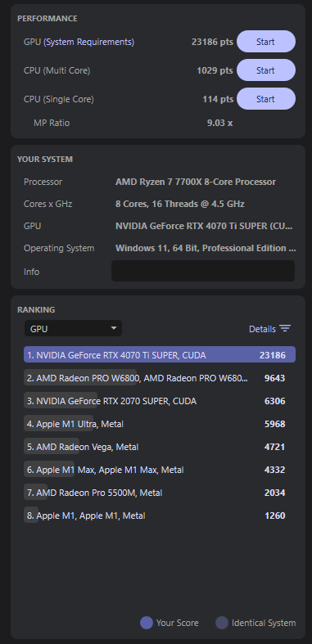This screenshot has width=312, height=644.
Task: Select ranking row AMD Radeon Pro 5500M
Action: coord(160,493)
